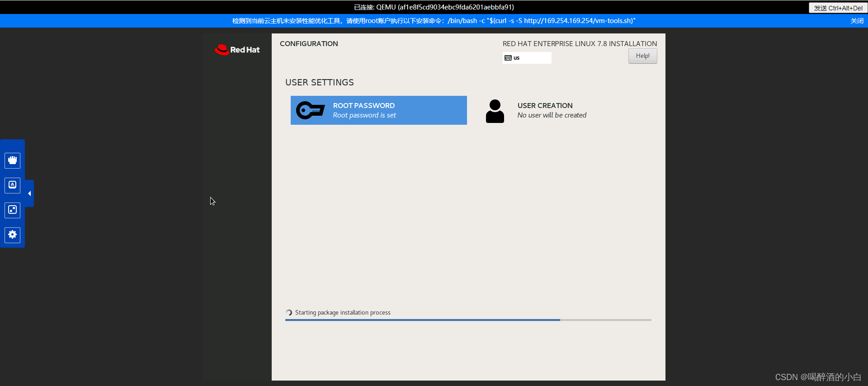868x386 pixels.
Task: Click the us keyboard layout indicator
Action: coord(527,58)
